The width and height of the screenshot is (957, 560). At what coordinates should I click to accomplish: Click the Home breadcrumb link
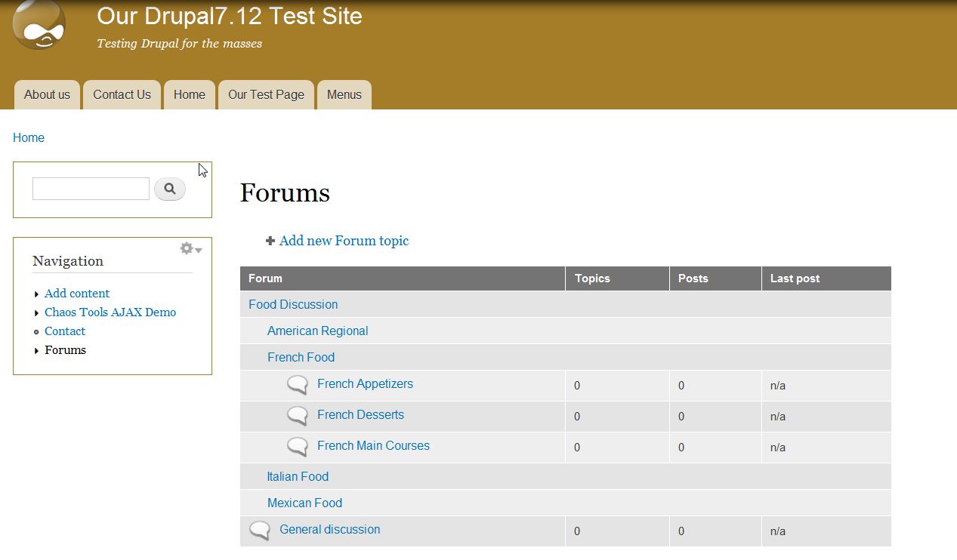click(x=29, y=137)
